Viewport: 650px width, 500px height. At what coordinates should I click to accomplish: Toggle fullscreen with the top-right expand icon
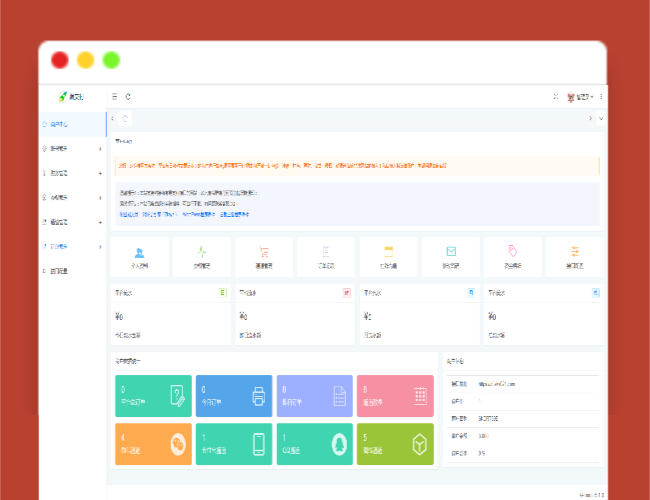pyautogui.click(x=555, y=97)
